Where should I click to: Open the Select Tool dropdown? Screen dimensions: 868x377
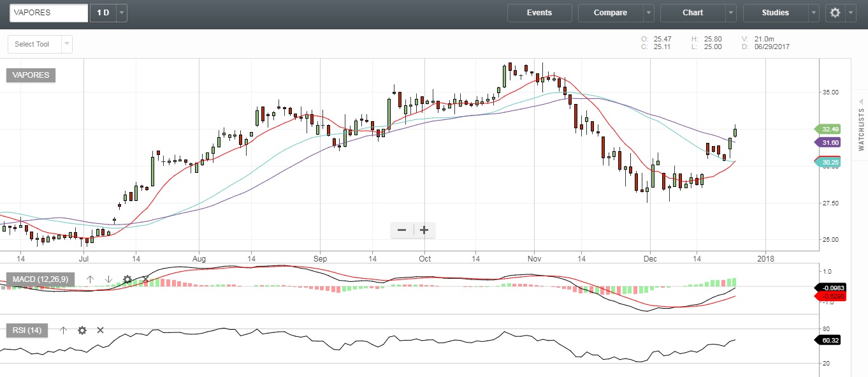40,44
